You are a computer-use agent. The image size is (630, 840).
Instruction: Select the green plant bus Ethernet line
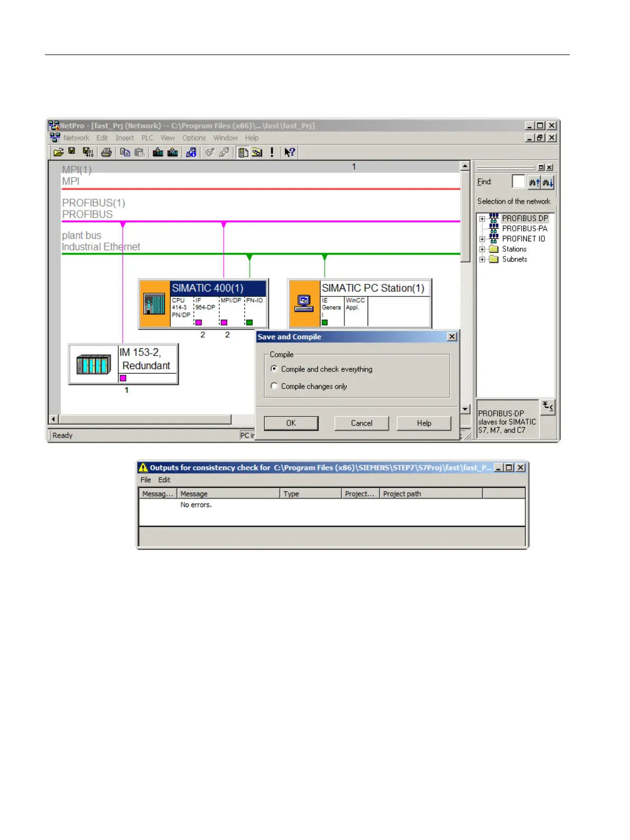(261, 254)
